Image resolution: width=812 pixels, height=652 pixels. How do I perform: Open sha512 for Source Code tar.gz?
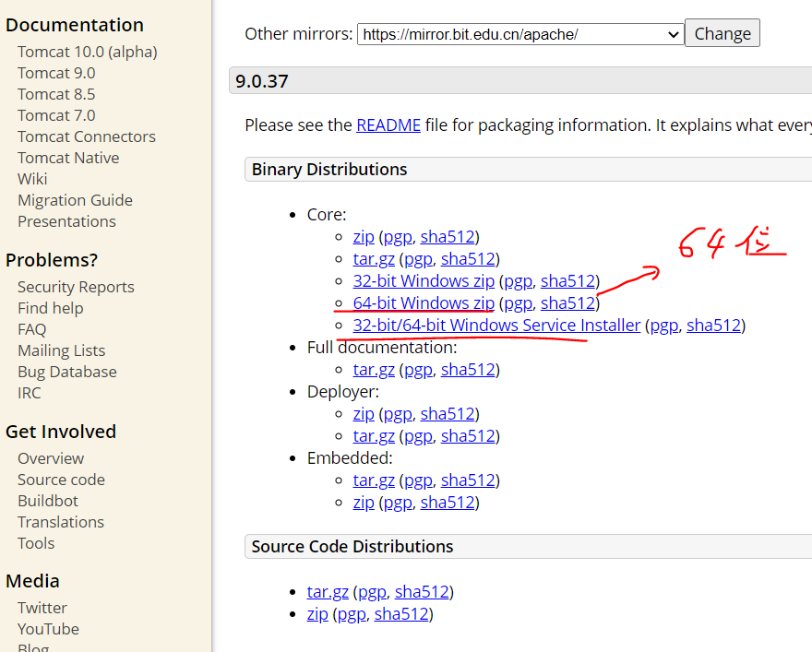click(422, 592)
